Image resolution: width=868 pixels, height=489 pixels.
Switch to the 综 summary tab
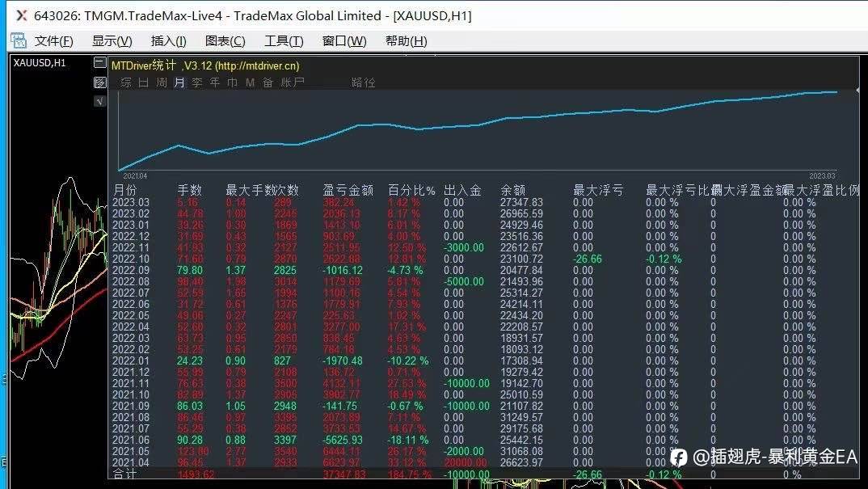coord(125,82)
